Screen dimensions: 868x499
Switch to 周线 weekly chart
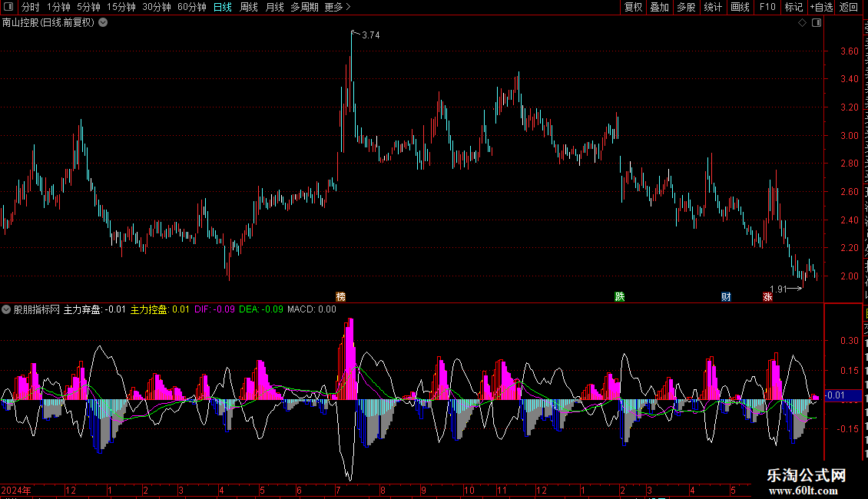pyautogui.click(x=249, y=7)
